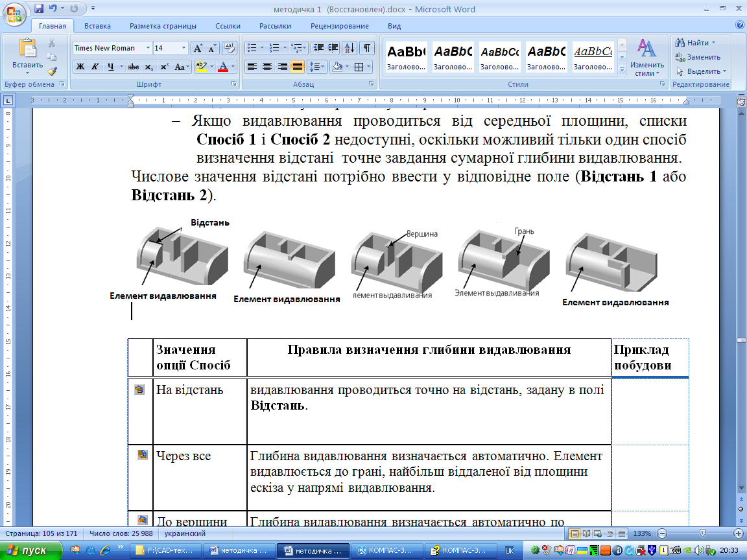Switch to the Вставка tab
Screen dimensions: 747x560
[x=97, y=26]
